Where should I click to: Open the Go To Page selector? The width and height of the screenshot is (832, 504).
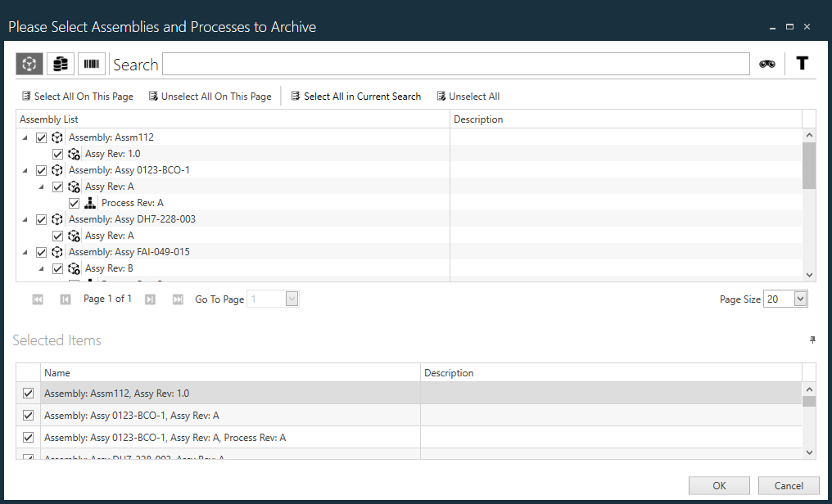click(290, 299)
